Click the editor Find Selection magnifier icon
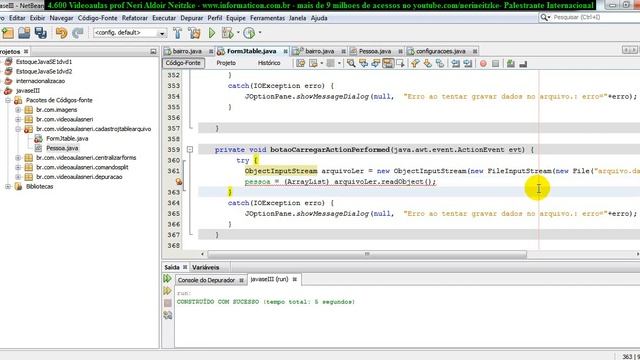640x360 pixels. (351, 63)
